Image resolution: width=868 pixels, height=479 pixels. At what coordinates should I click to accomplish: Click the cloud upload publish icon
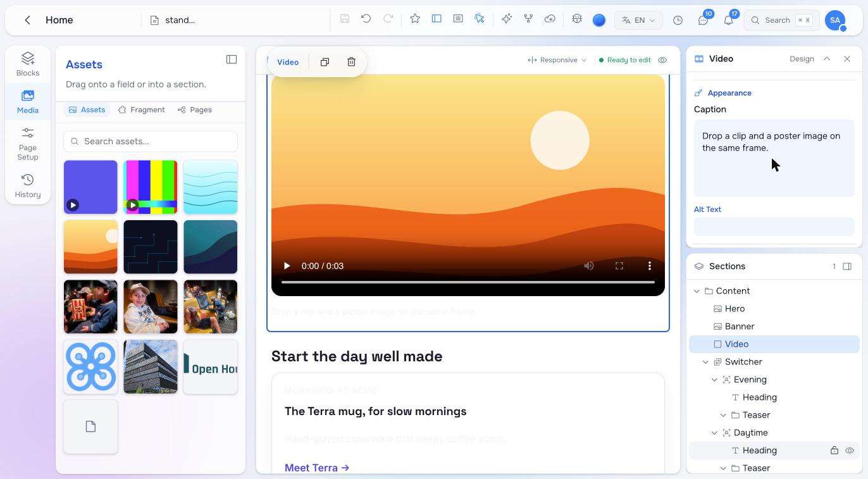(x=550, y=19)
